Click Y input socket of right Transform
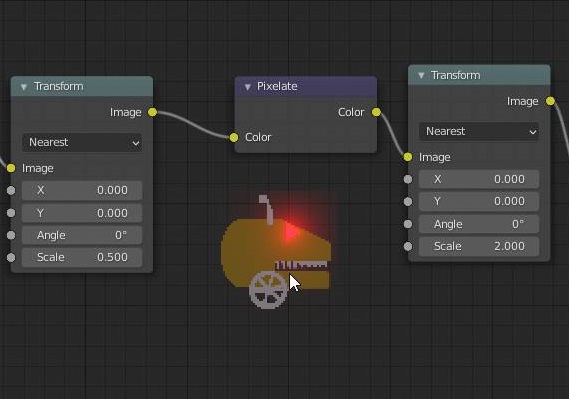The width and height of the screenshot is (569, 399). (x=408, y=202)
